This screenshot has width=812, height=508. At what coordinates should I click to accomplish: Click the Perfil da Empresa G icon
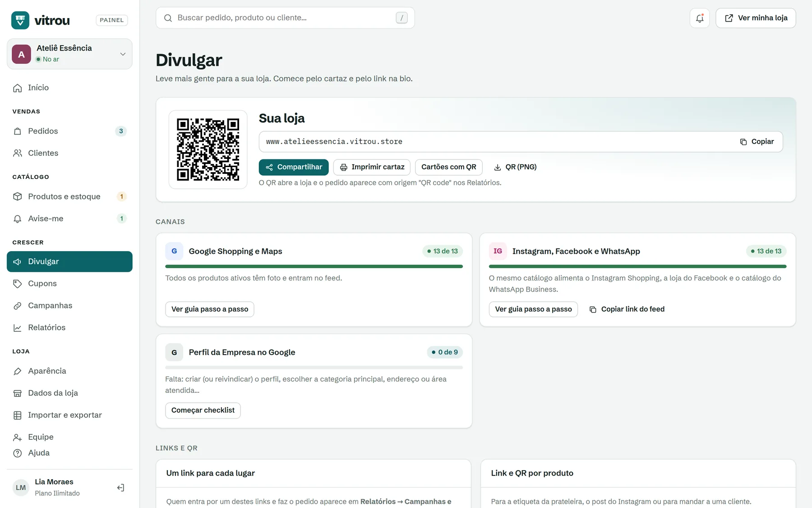pyautogui.click(x=174, y=352)
